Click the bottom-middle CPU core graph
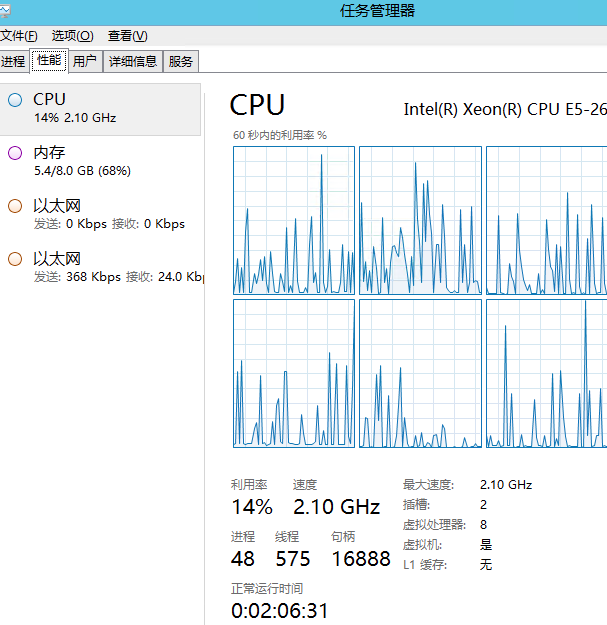607x625 pixels. pos(420,373)
